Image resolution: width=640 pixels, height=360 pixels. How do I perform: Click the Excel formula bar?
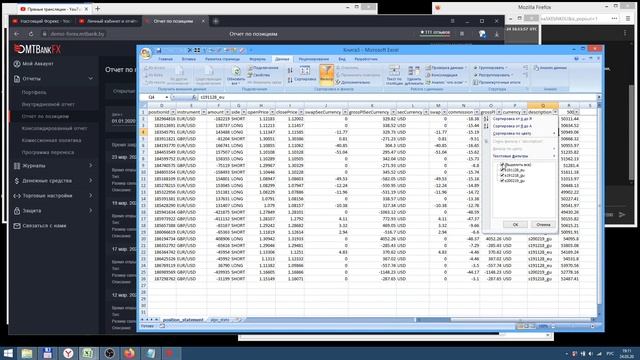397,97
